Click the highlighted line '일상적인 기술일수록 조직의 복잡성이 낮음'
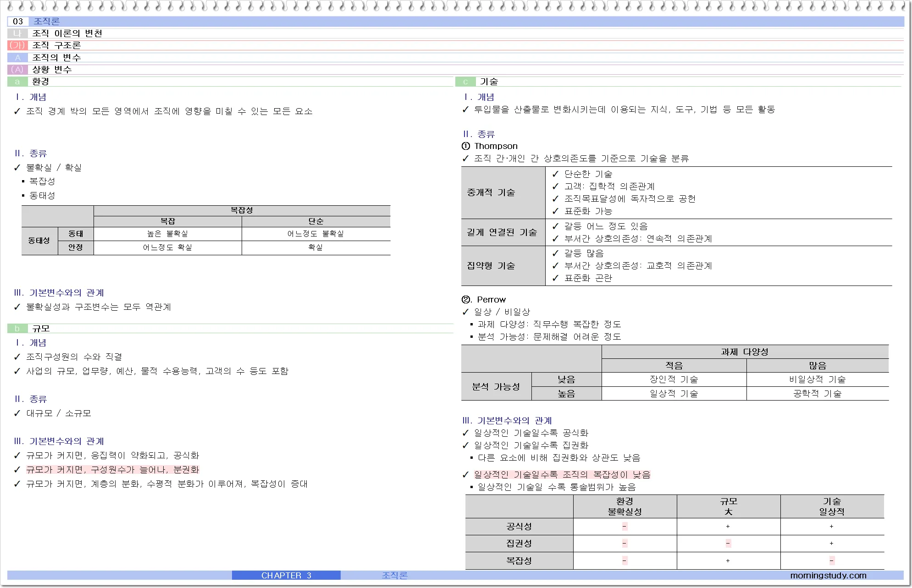This screenshot has width=912, height=588. point(562,475)
